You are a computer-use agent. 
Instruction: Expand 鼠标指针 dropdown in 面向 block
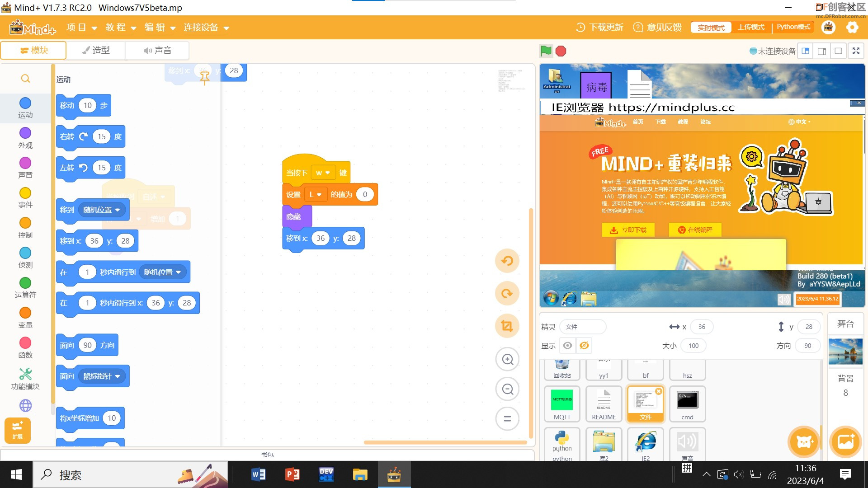[102, 376]
